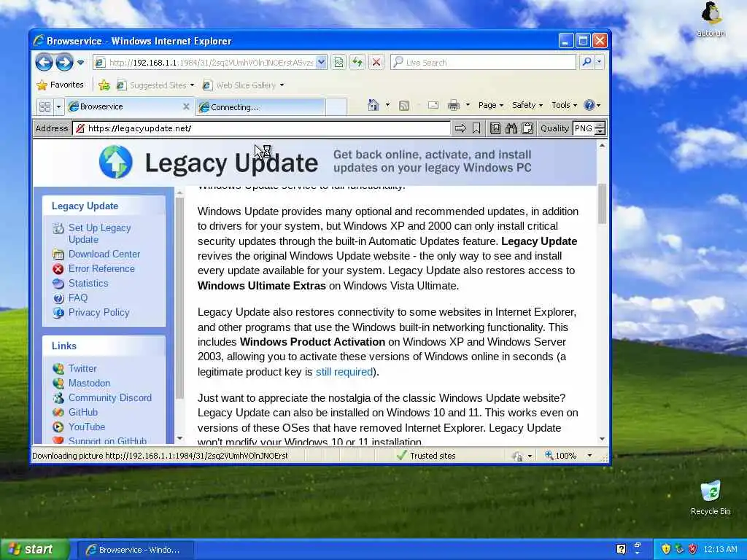747x560 pixels.
Task: Open the search provider options dropdown
Action: [x=600, y=62]
